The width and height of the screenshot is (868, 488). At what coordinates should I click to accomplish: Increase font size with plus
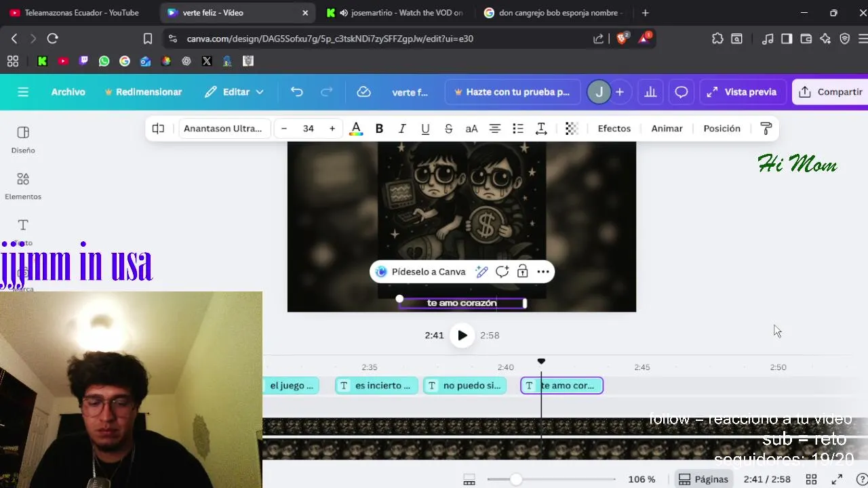coord(332,128)
